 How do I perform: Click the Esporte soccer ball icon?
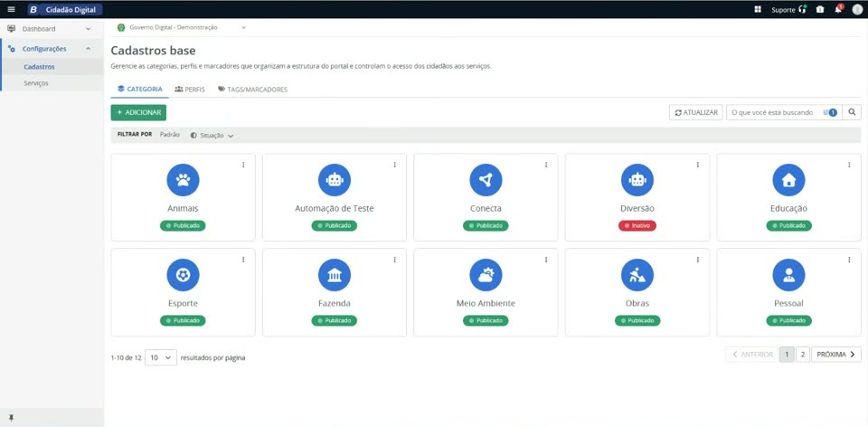coord(184,275)
